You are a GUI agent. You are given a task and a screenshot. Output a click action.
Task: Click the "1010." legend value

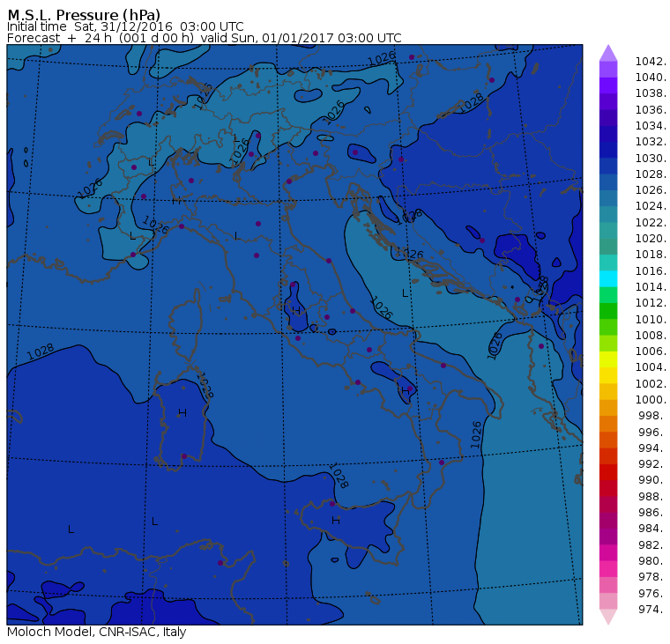tap(651, 319)
